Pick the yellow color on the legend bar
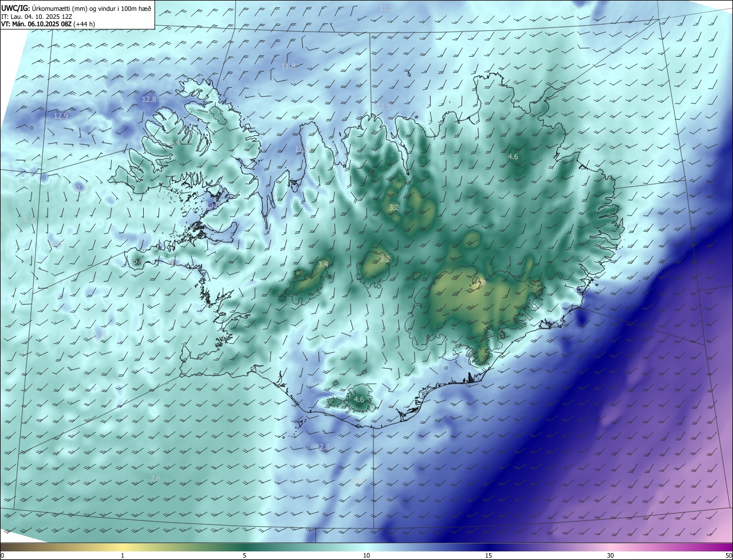Screen dimensions: 733x560 pyautogui.click(x=123, y=547)
